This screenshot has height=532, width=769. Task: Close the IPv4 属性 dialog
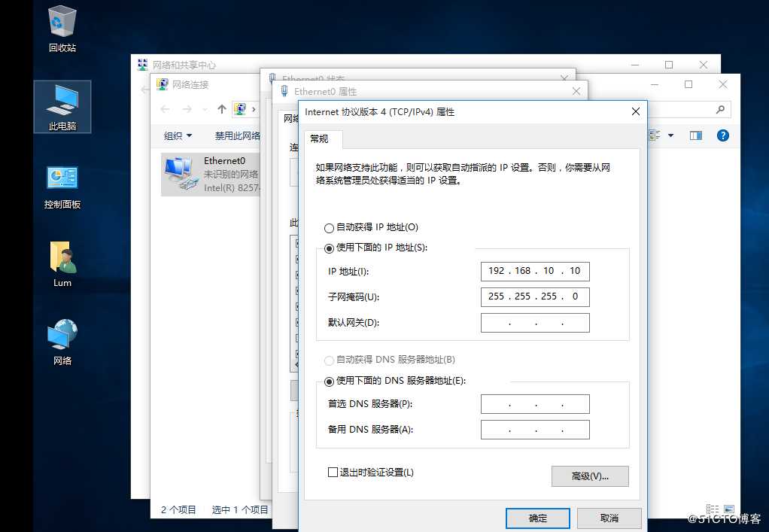pyautogui.click(x=636, y=112)
